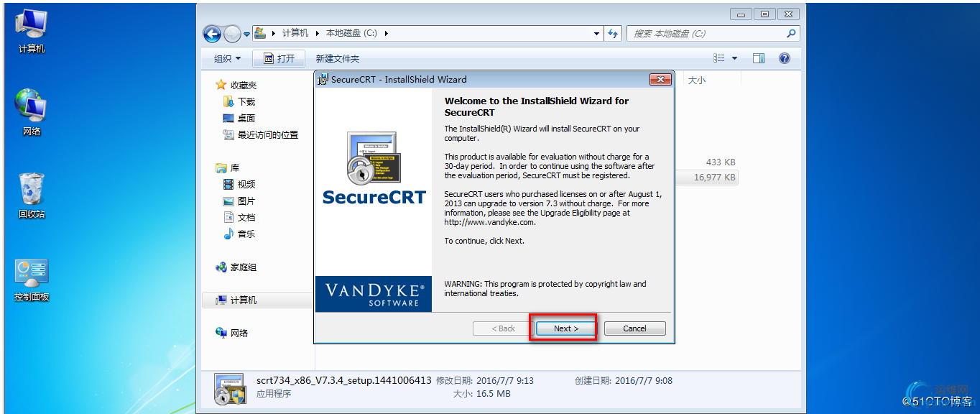Click the 搜索 本地磁盘 search box

713,33
